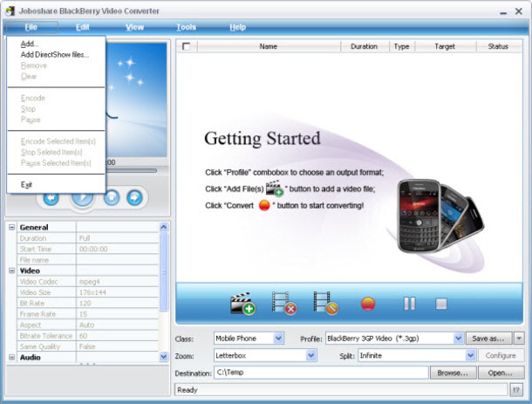Click the Remove file filmstrip icon with red X
The image size is (532, 404).
284,304
